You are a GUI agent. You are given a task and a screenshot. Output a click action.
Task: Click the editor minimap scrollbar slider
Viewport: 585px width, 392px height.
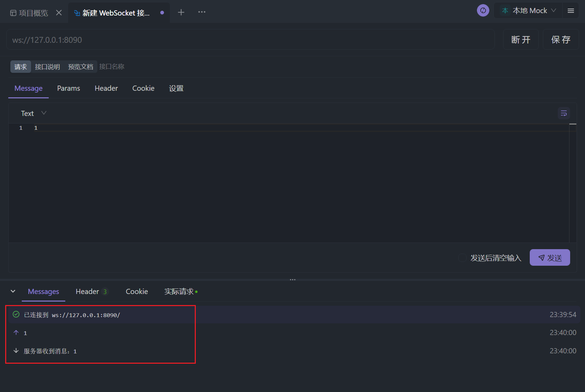(573, 124)
